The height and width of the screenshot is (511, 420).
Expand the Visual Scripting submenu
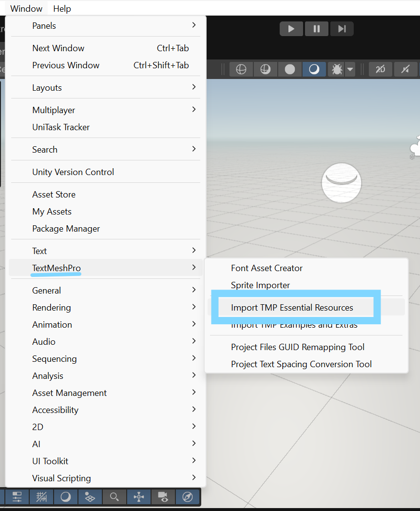click(106, 478)
